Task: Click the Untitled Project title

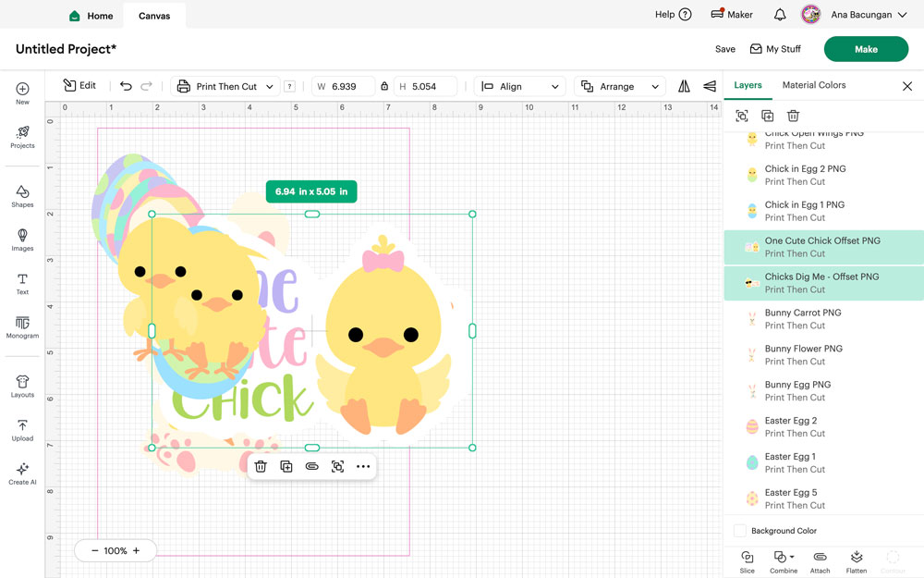Action: (66, 49)
